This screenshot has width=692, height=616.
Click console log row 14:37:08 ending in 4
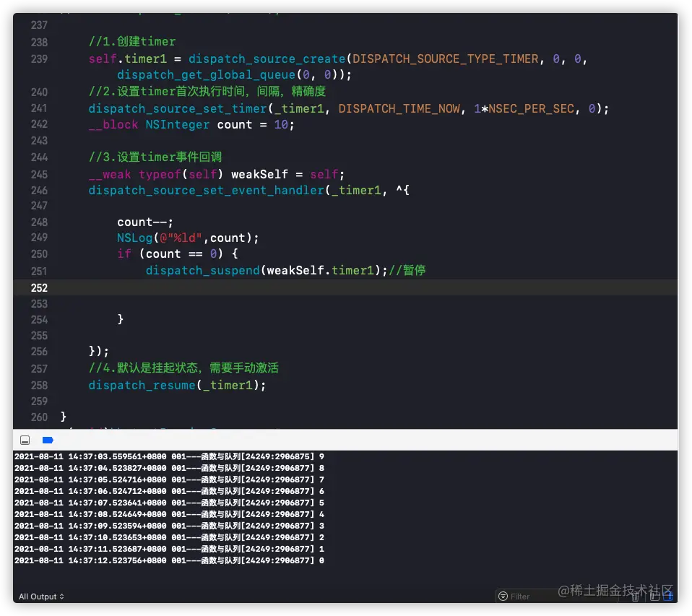coord(169,514)
